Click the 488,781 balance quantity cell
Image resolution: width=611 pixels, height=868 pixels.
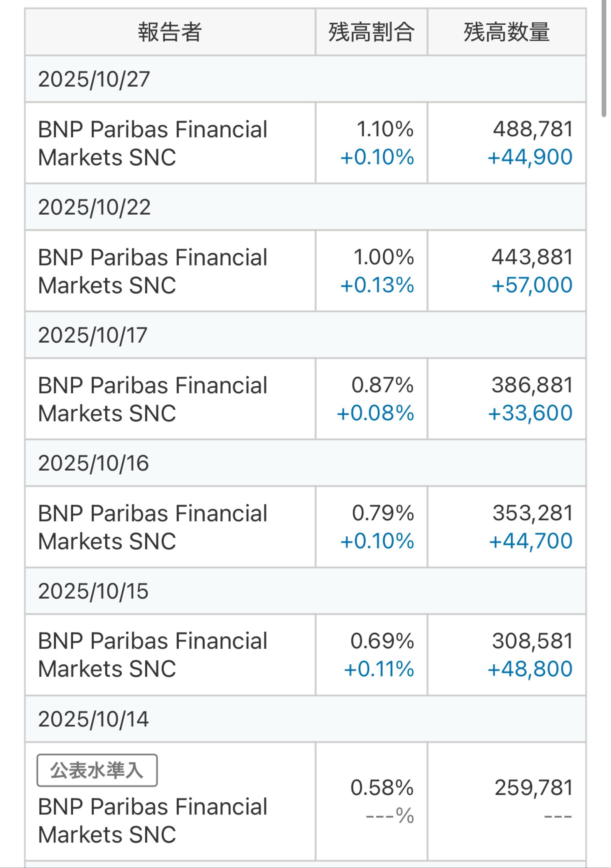tap(533, 129)
